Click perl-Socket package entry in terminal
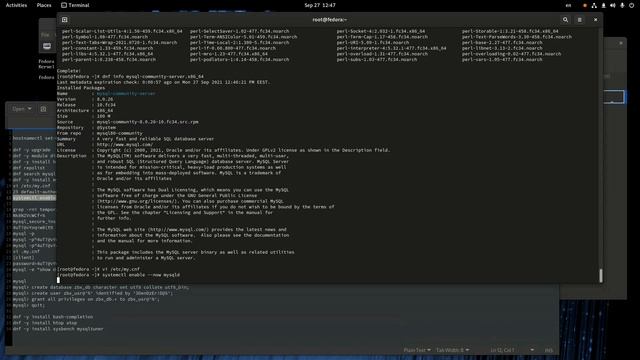 point(380,31)
